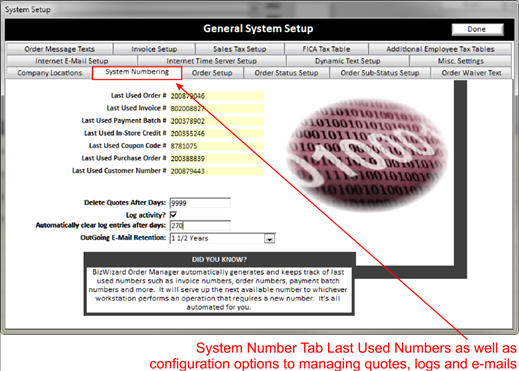Screen dimensions: 519x371
Task: Select the Dynamic Text Setup tab
Action: click(x=348, y=61)
